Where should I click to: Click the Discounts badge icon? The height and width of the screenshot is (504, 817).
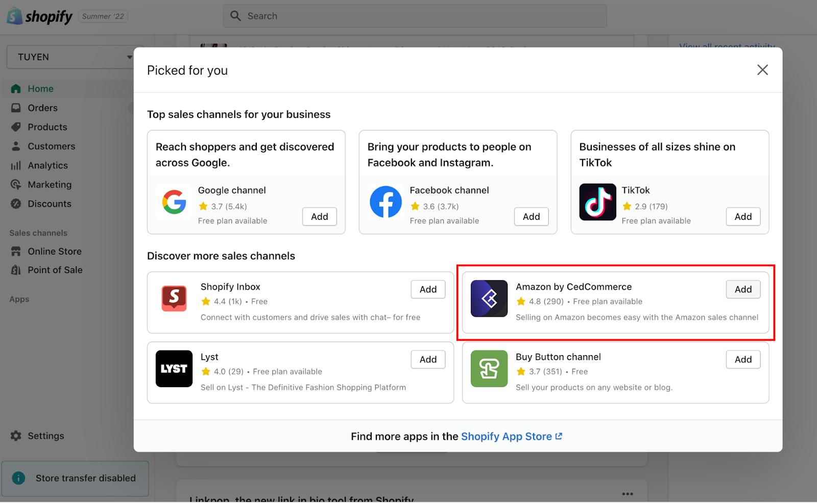tap(16, 204)
